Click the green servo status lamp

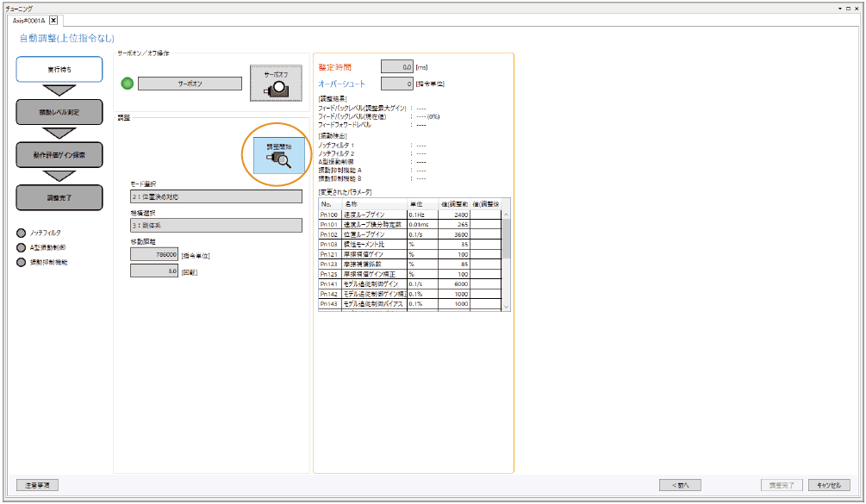pos(128,84)
